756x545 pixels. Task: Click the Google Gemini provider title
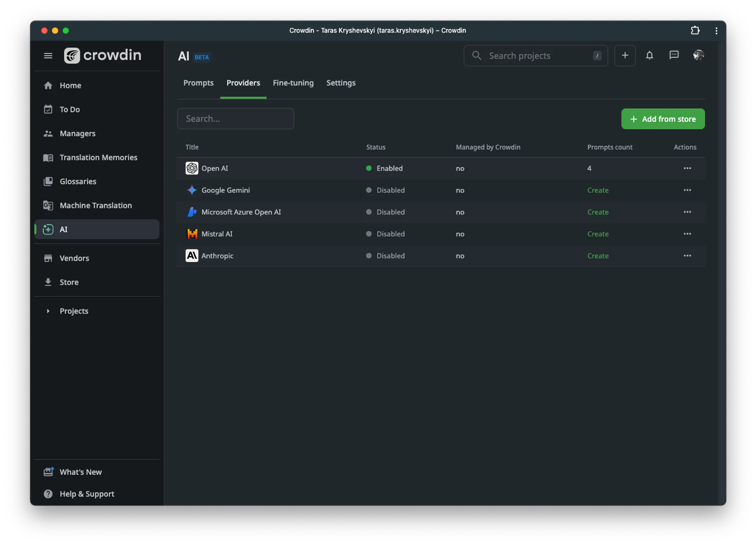(x=226, y=190)
